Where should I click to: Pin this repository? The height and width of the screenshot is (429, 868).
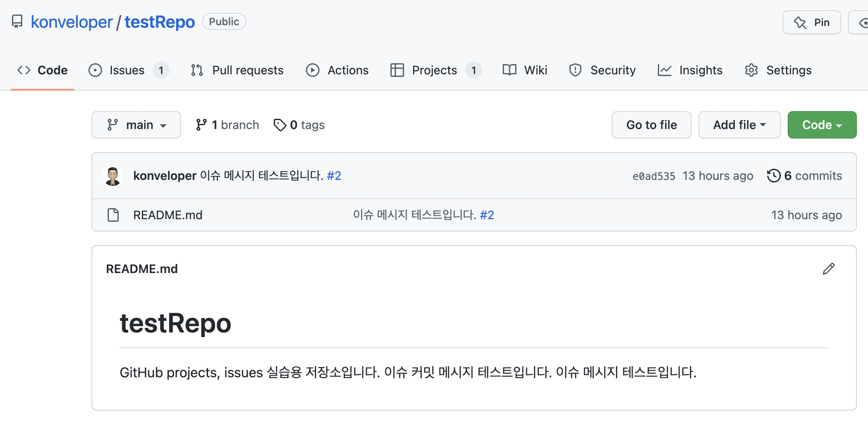click(x=811, y=22)
